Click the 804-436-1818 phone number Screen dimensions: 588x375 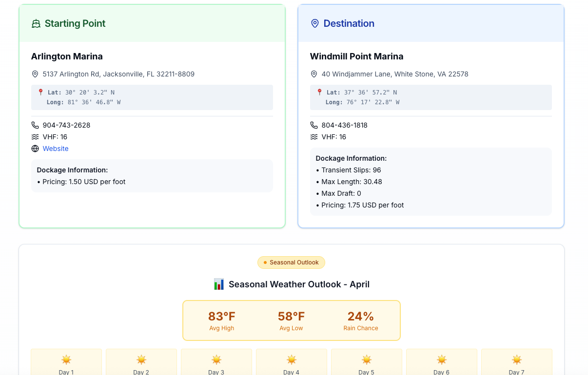point(344,125)
